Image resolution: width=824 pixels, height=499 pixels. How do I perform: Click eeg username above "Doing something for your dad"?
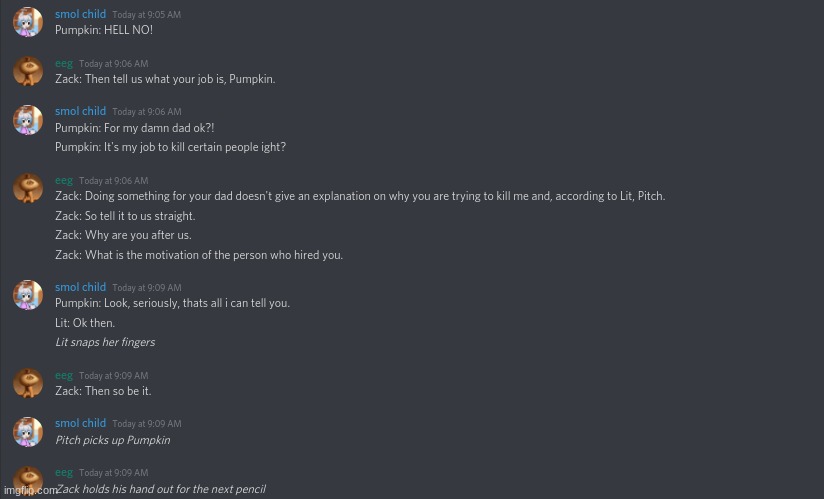pos(64,180)
